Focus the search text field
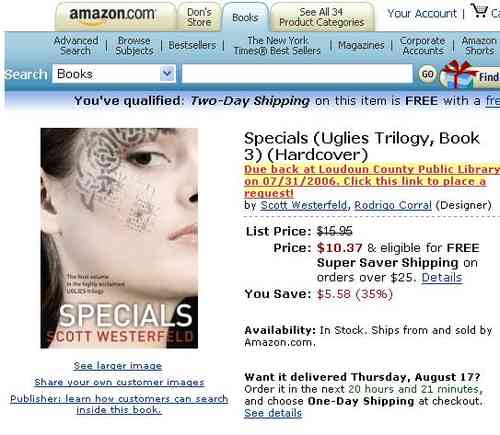Image resolution: width=500 pixels, height=435 pixels. coord(297,74)
